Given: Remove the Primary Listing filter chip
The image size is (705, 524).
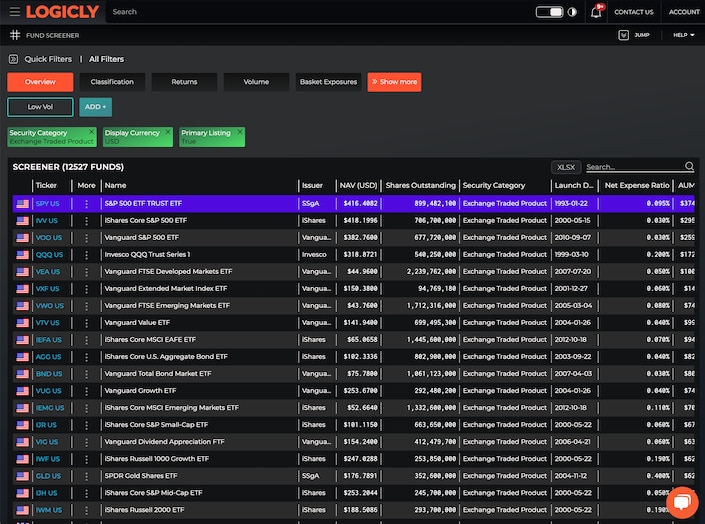Looking at the screenshot, I should point(240,132).
